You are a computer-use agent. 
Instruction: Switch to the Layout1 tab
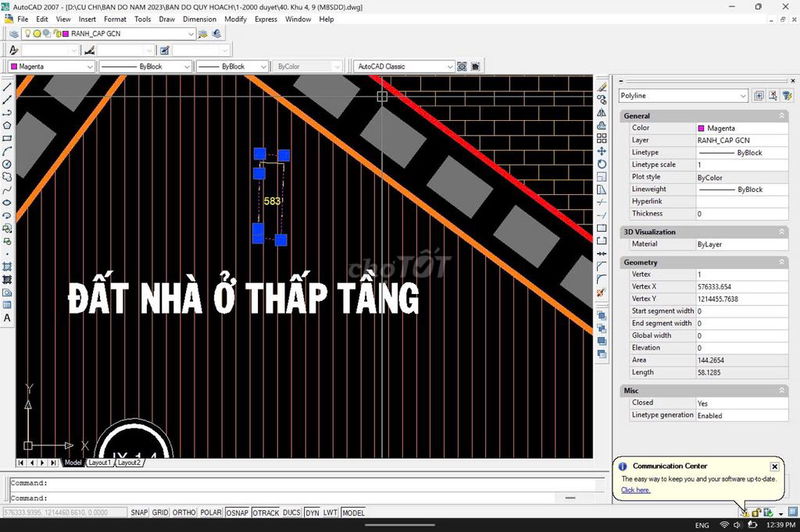click(99, 463)
